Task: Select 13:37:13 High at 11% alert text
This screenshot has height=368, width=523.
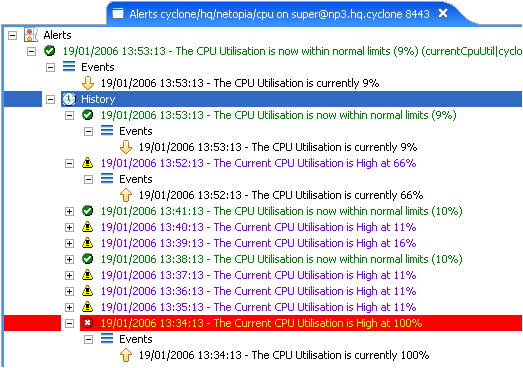Action: click(x=258, y=275)
